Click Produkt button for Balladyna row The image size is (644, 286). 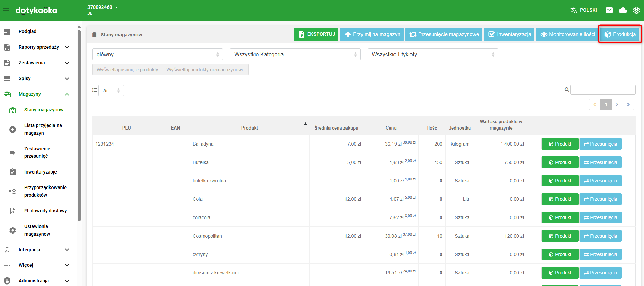[x=560, y=144]
